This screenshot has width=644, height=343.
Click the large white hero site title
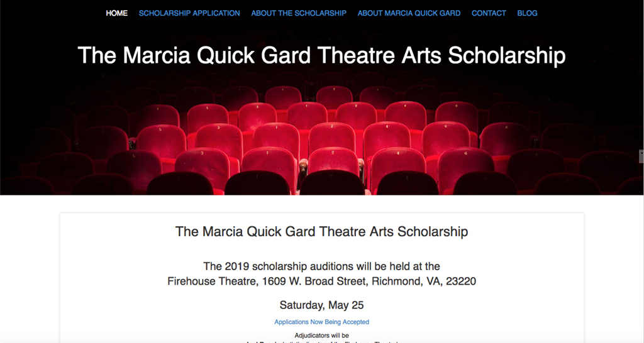321,55
